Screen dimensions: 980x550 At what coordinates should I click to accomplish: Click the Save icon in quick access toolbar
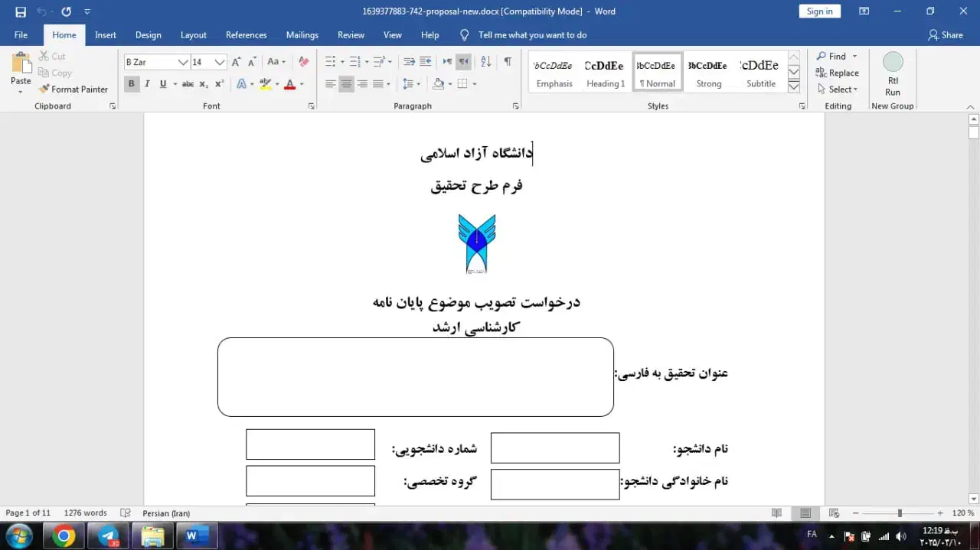pyautogui.click(x=21, y=11)
